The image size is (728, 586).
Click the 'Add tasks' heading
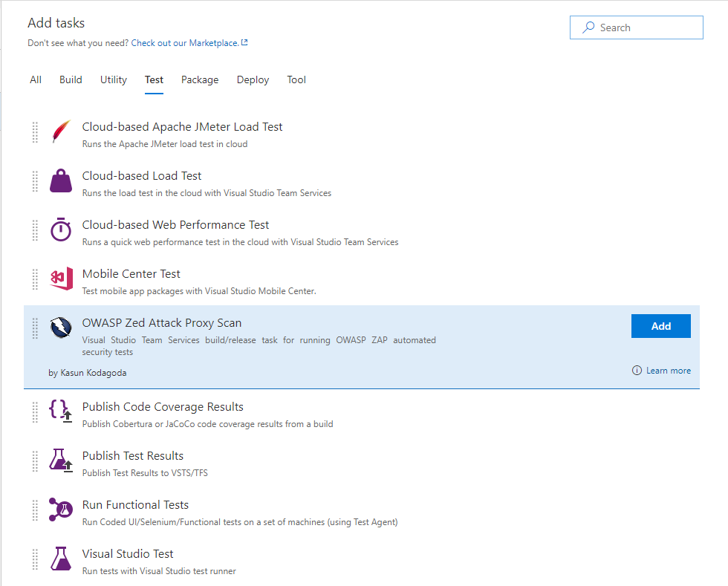tap(56, 23)
